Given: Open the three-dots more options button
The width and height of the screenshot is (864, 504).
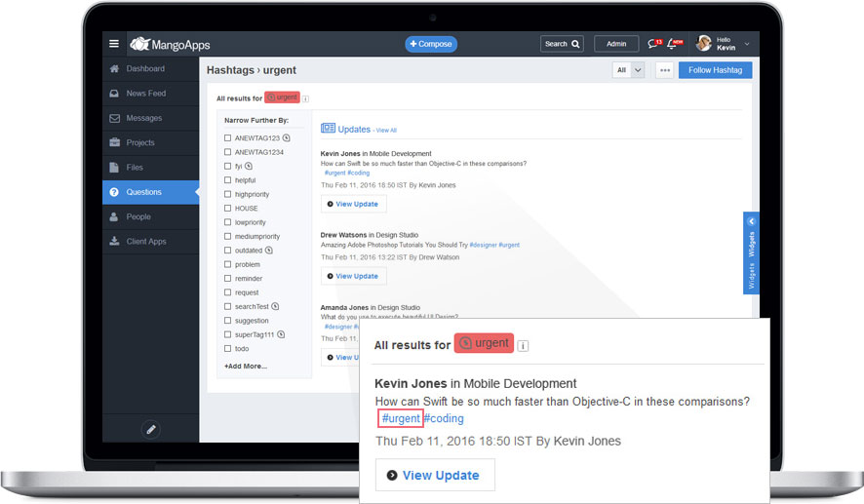Looking at the screenshot, I should 665,70.
